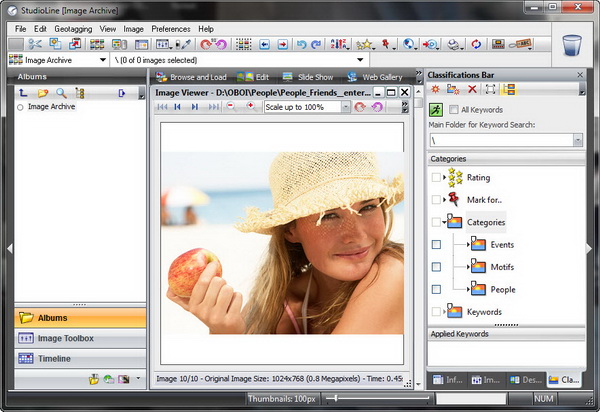Click the magnifier search icon in Albums panel
Image resolution: width=600 pixels, height=412 pixels.
pos(61,93)
